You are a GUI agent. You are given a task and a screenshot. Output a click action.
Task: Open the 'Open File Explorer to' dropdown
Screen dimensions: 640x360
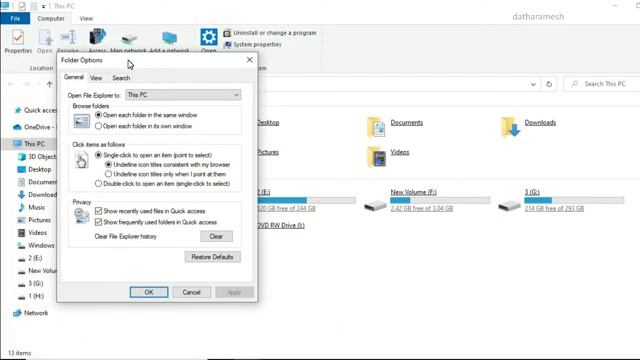[x=183, y=95]
